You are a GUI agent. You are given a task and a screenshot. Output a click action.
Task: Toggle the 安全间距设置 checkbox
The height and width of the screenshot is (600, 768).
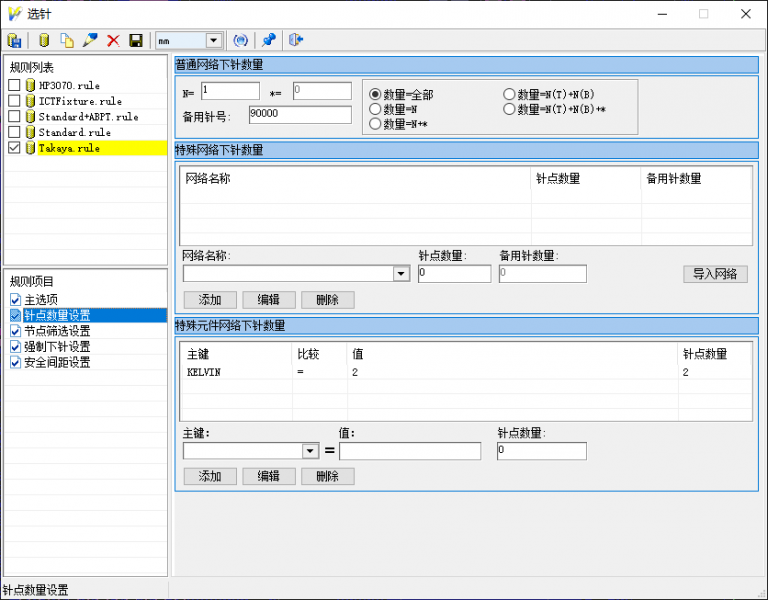coord(15,362)
